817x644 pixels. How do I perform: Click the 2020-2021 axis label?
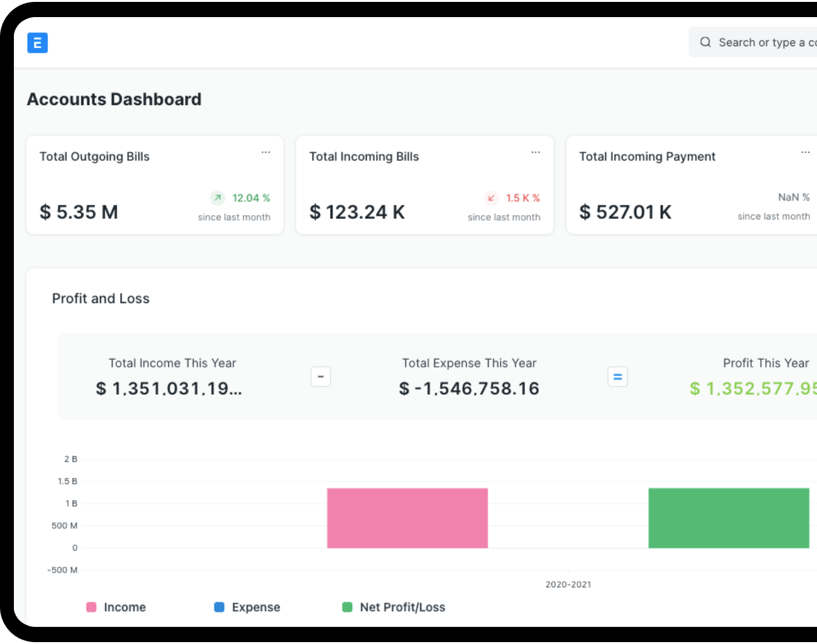point(568,585)
